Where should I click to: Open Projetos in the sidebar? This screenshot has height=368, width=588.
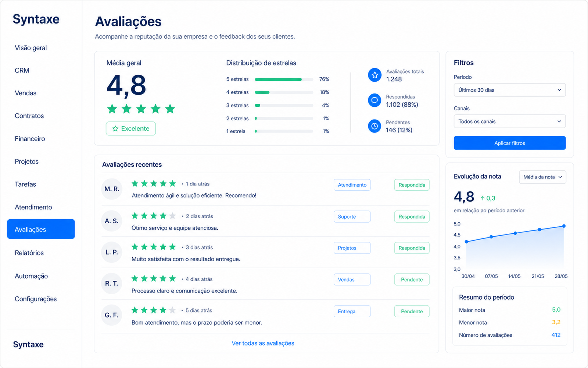(x=26, y=162)
